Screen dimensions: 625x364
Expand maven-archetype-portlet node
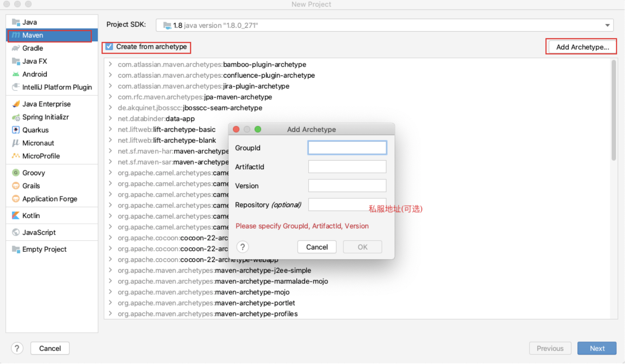coord(110,303)
